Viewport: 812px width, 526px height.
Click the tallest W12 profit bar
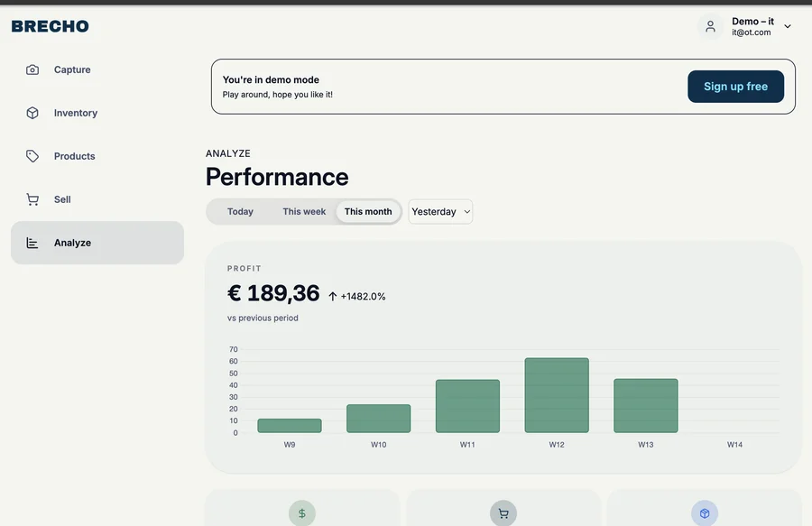(557, 394)
